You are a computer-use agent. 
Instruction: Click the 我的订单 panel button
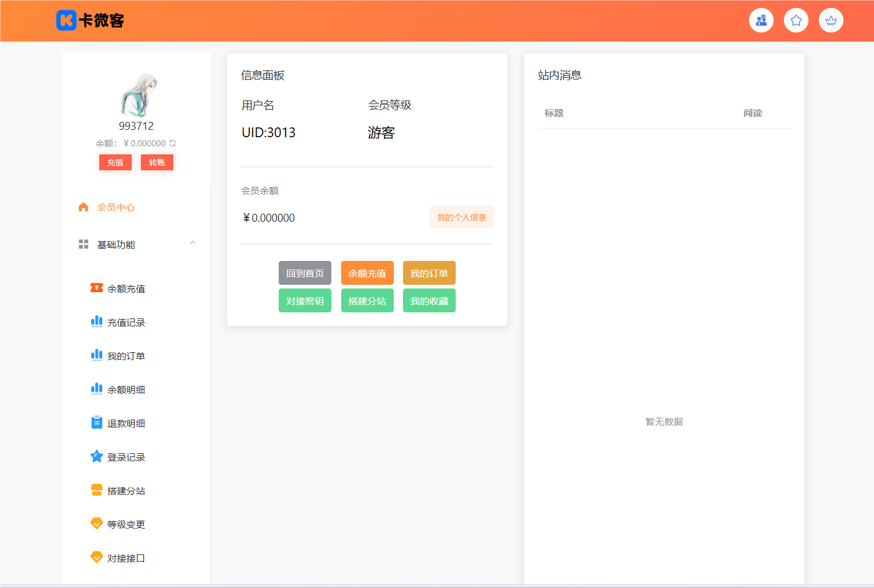[429, 273]
